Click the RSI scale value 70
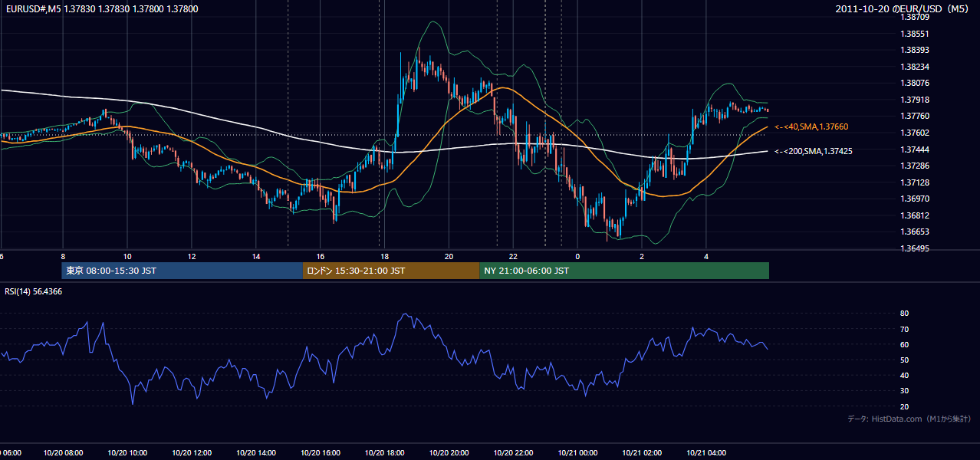 (x=905, y=329)
